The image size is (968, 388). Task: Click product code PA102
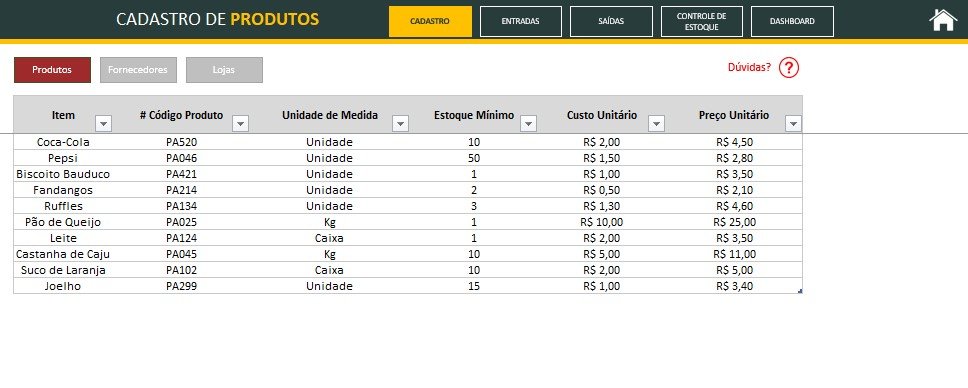(x=182, y=271)
